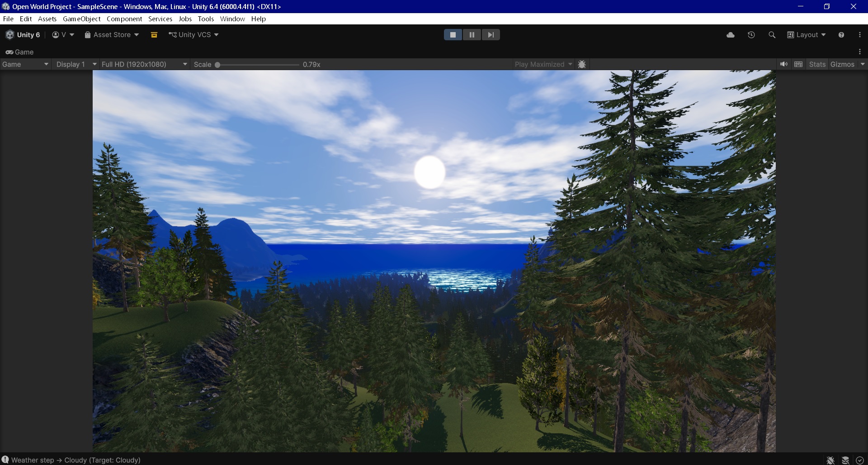Expand the Asset Store dropdown
868x465 pixels.
click(x=112, y=35)
